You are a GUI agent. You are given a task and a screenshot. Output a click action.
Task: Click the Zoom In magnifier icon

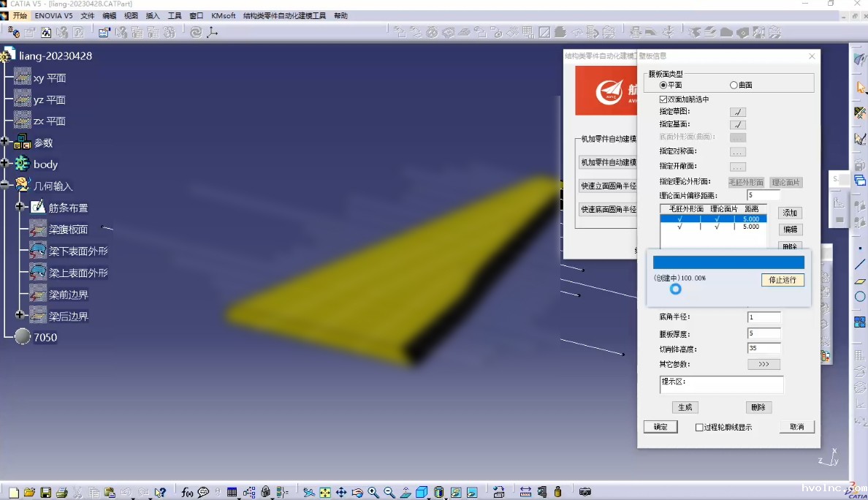pos(373,493)
